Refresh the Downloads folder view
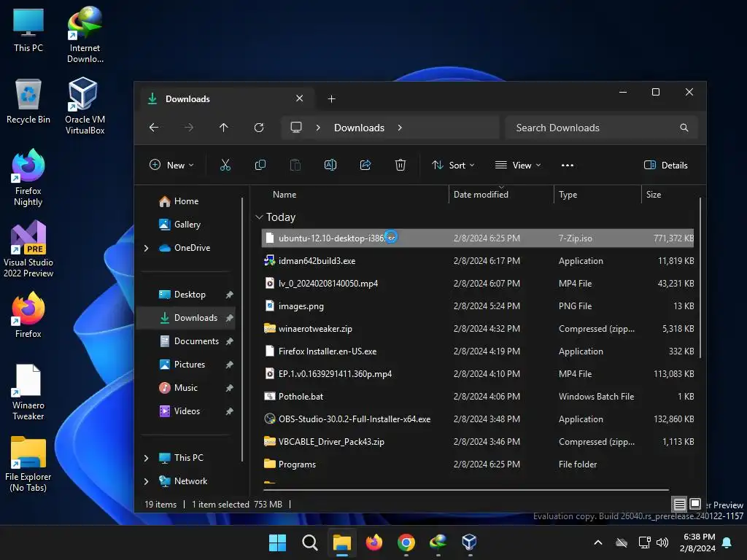The height and width of the screenshot is (560, 747). (x=259, y=128)
